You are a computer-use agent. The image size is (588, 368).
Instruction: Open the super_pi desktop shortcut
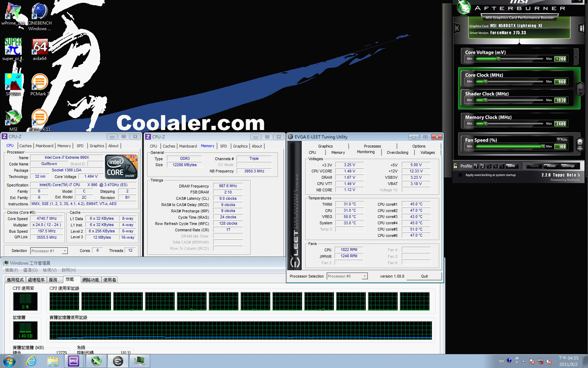tap(13, 49)
